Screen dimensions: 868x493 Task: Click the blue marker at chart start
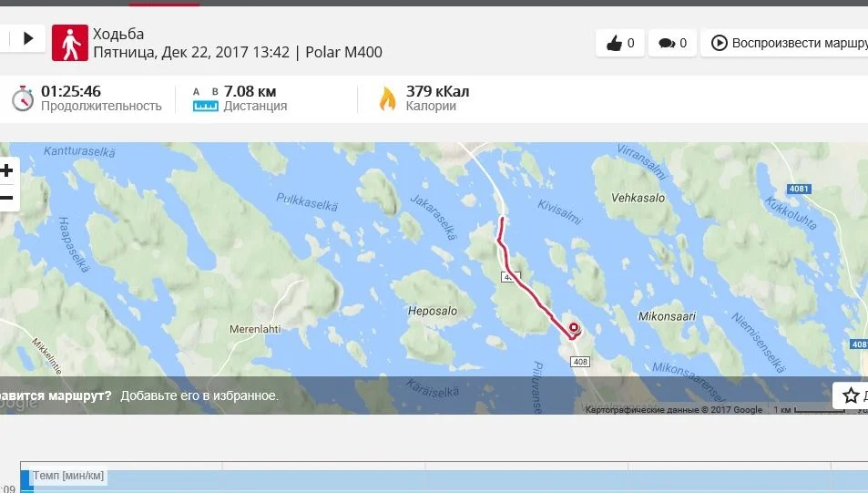point(26,481)
